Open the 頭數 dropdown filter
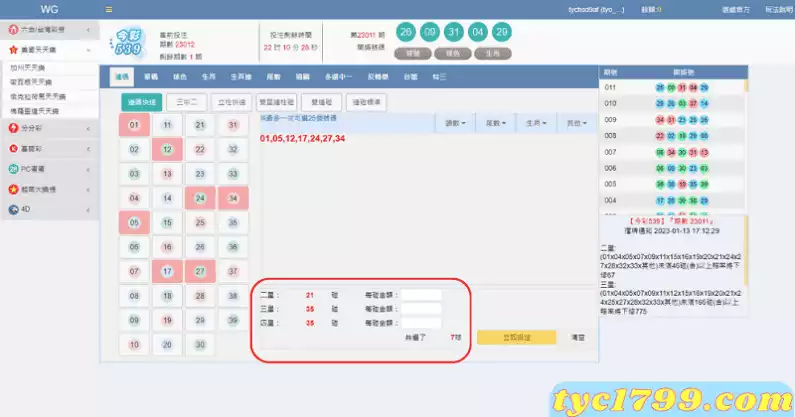Screen dimensions: 795x417 tap(455, 123)
